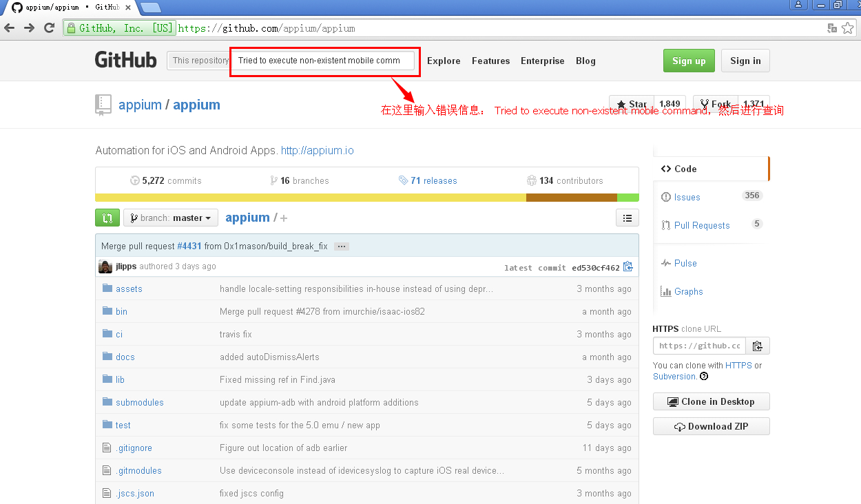This screenshot has width=861, height=504.
Task: View 134 contributors
Action: tap(565, 180)
